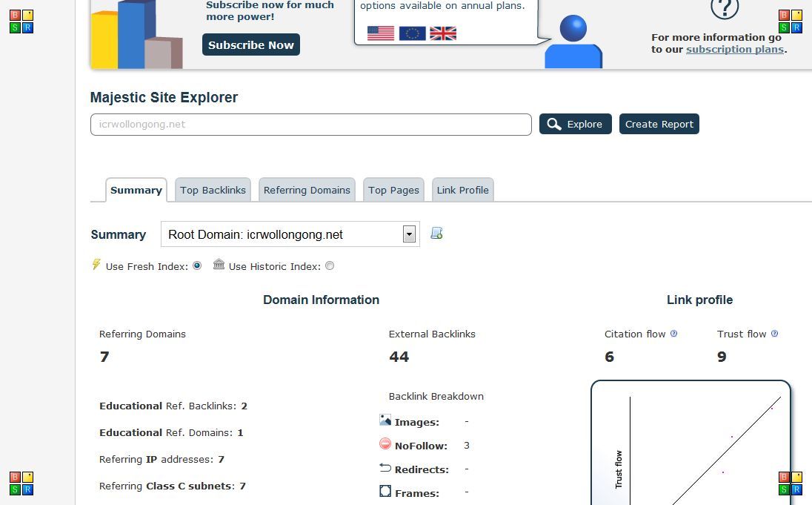The image size is (812, 505).
Task: Click the Link profile trust flow chart
Action: coord(690,443)
